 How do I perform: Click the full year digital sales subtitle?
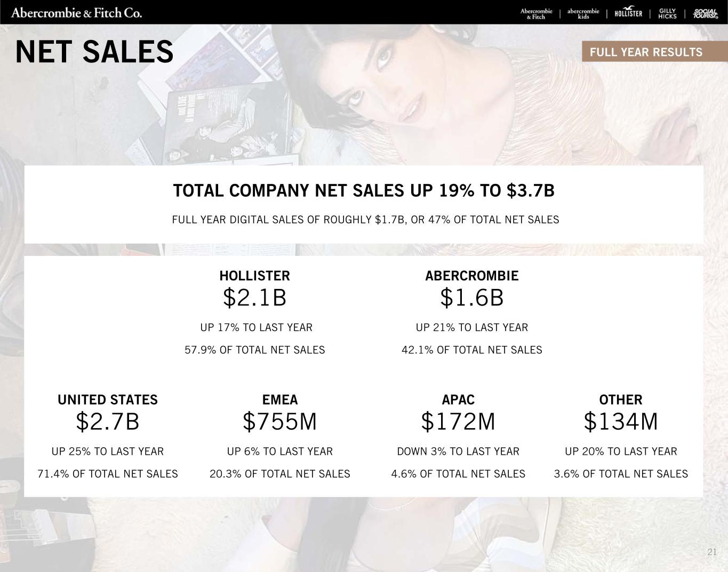point(365,220)
